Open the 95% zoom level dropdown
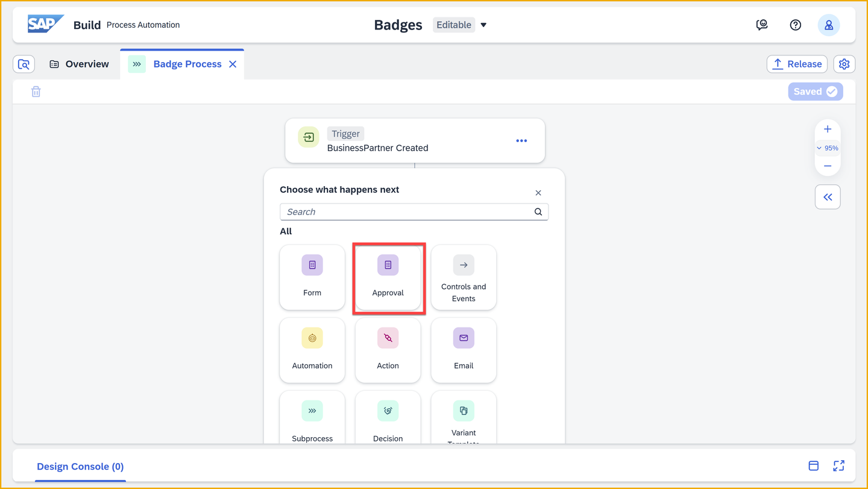Viewport: 868px width, 489px height. click(x=828, y=148)
